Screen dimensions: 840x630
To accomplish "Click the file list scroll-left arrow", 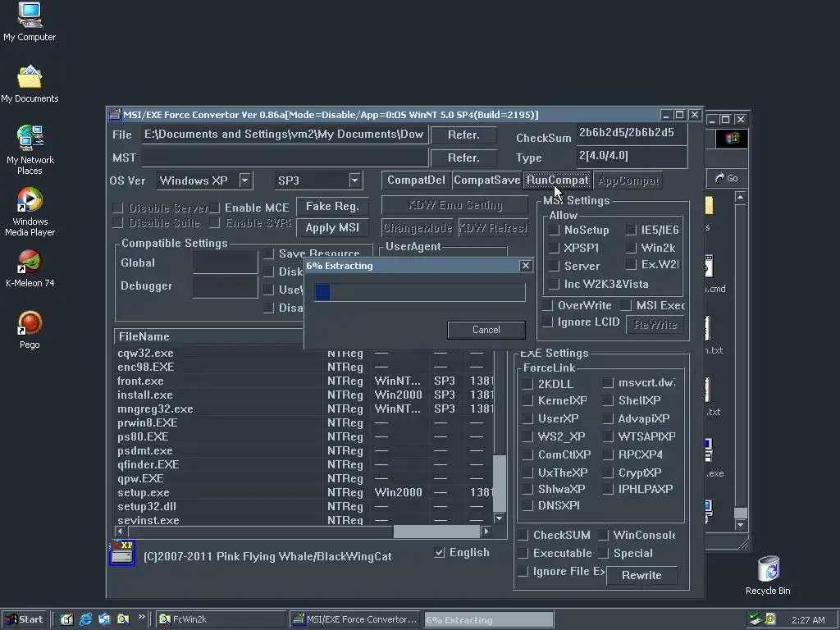I will tap(121, 532).
